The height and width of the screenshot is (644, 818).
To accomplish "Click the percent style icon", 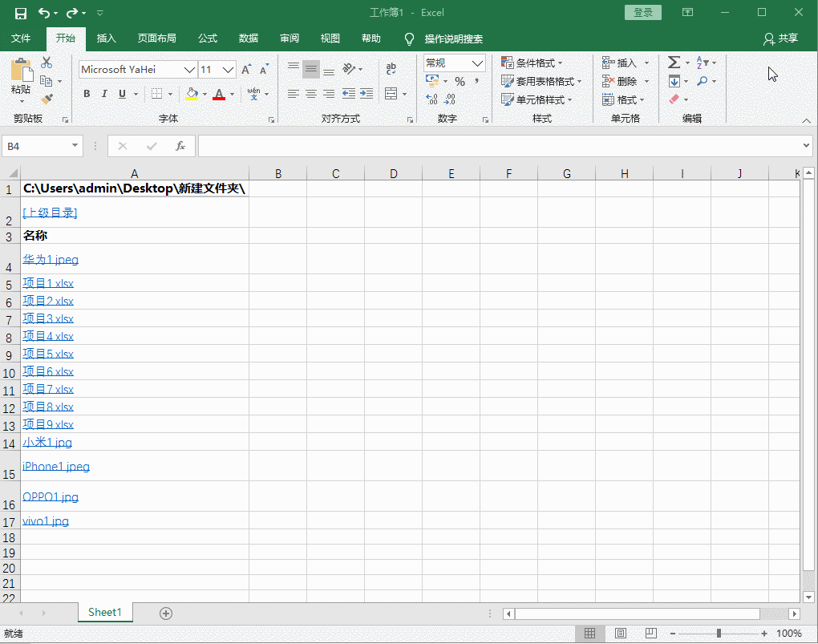I will [x=460, y=82].
